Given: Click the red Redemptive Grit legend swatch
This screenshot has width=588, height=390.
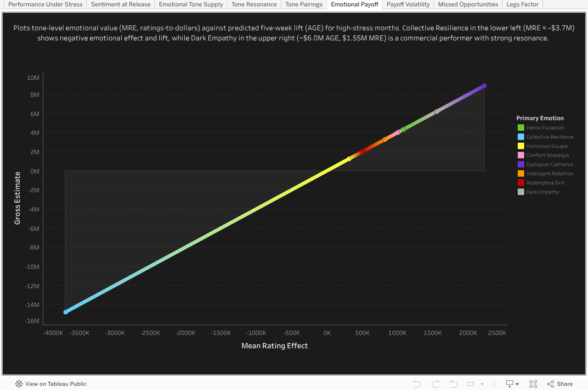Looking at the screenshot, I should (521, 183).
